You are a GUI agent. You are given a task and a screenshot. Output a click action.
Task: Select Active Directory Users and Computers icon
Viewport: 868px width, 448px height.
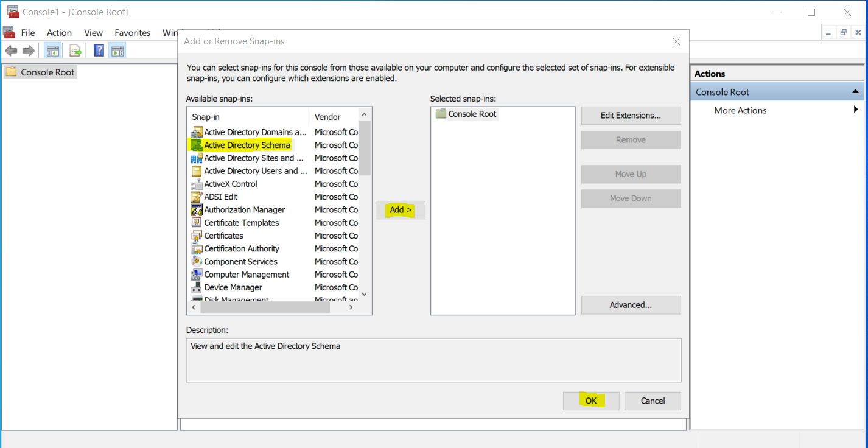196,171
